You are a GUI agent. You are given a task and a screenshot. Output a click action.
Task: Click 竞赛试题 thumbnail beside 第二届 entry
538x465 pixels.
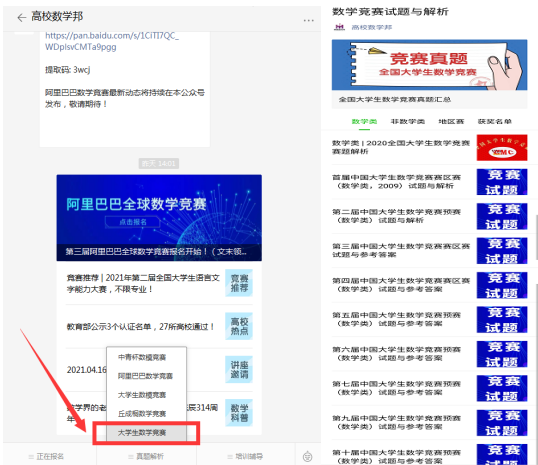tap(502, 216)
